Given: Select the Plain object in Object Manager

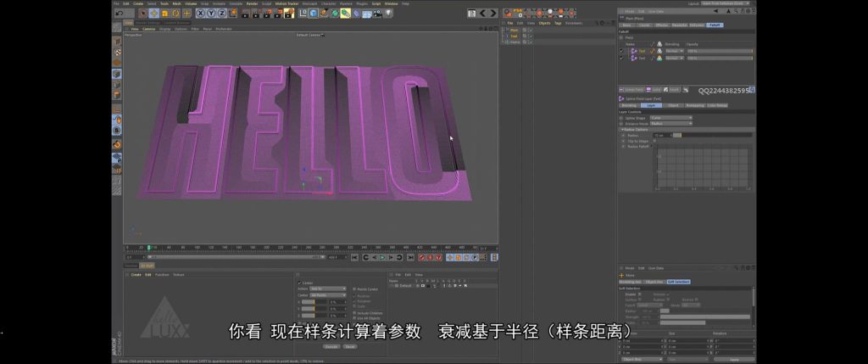Looking at the screenshot, I should coord(514,30).
